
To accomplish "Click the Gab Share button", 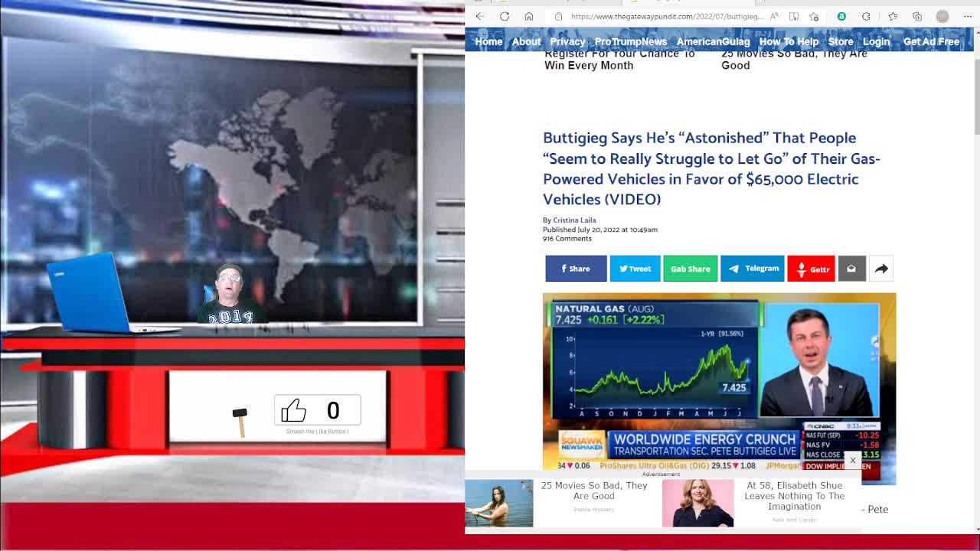I will [690, 269].
